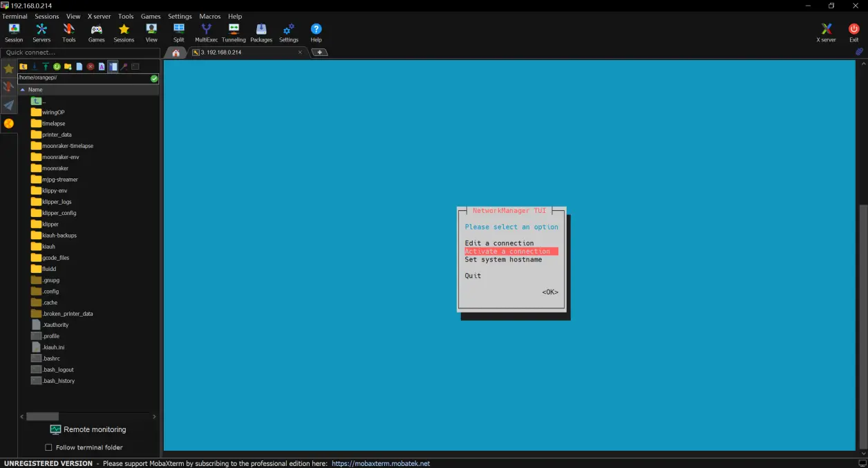The width and height of the screenshot is (868, 468).
Task: Click the View toolbar icon
Action: (x=151, y=32)
